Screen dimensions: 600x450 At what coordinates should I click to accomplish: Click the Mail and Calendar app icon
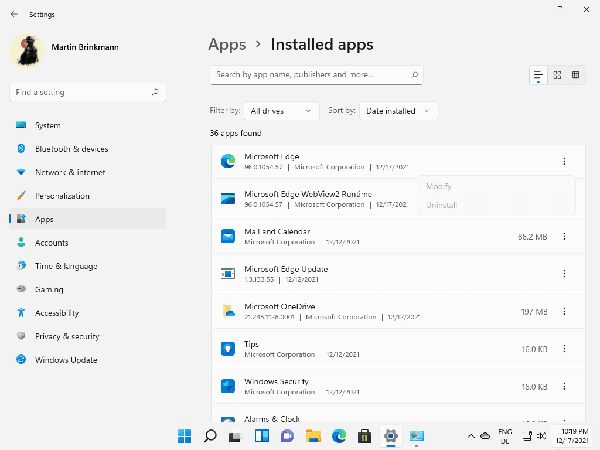[228, 236]
